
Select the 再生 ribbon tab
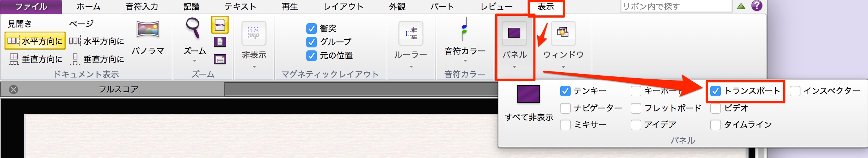click(x=290, y=7)
